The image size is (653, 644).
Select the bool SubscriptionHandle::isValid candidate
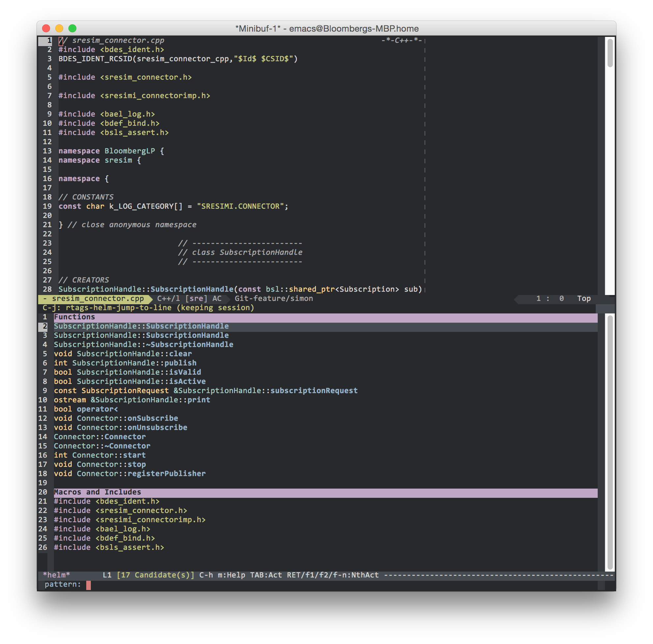click(127, 372)
